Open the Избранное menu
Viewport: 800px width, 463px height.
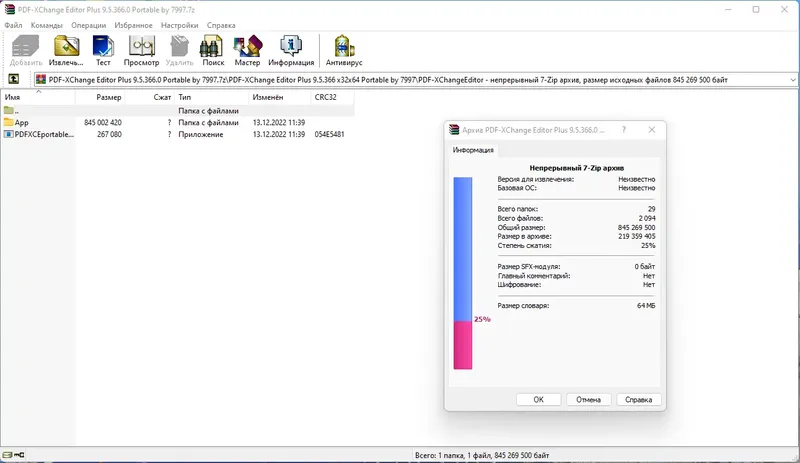tap(133, 25)
